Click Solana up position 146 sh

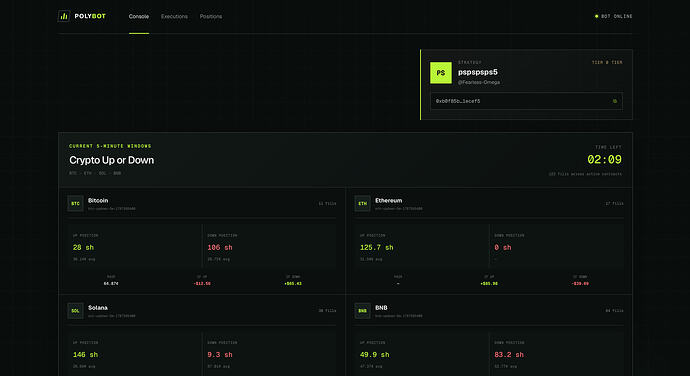(x=85, y=355)
